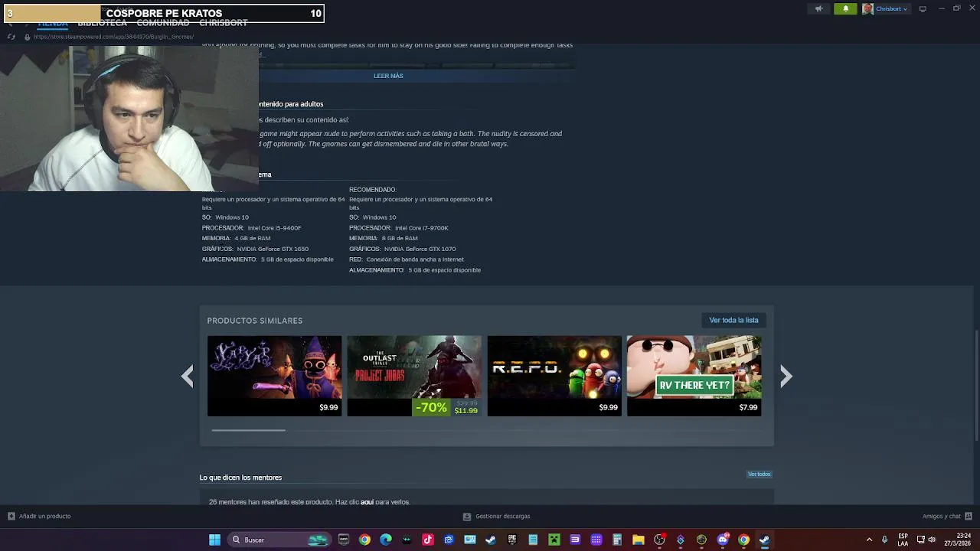Open the Windows Start menu

[x=214, y=540]
